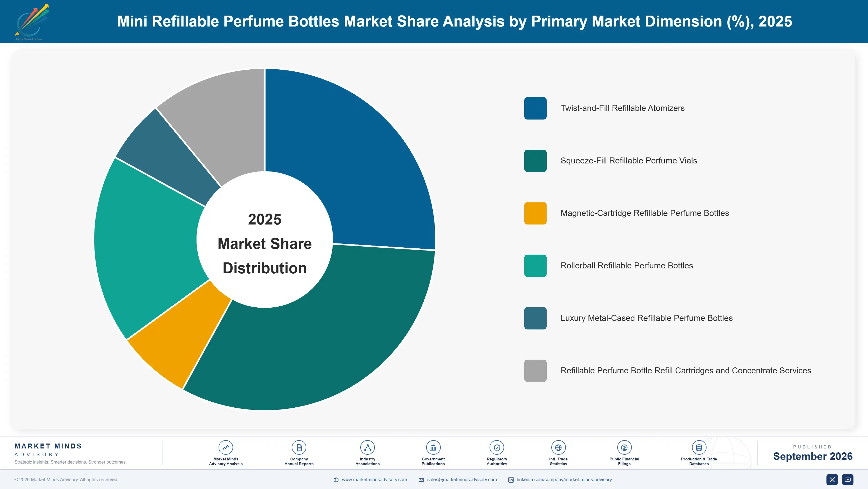Click the globe icon beside website address

(x=336, y=480)
